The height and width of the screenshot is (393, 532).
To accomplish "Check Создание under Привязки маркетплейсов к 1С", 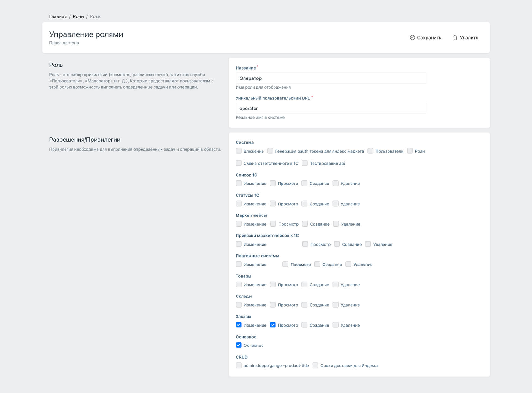I will (x=337, y=244).
